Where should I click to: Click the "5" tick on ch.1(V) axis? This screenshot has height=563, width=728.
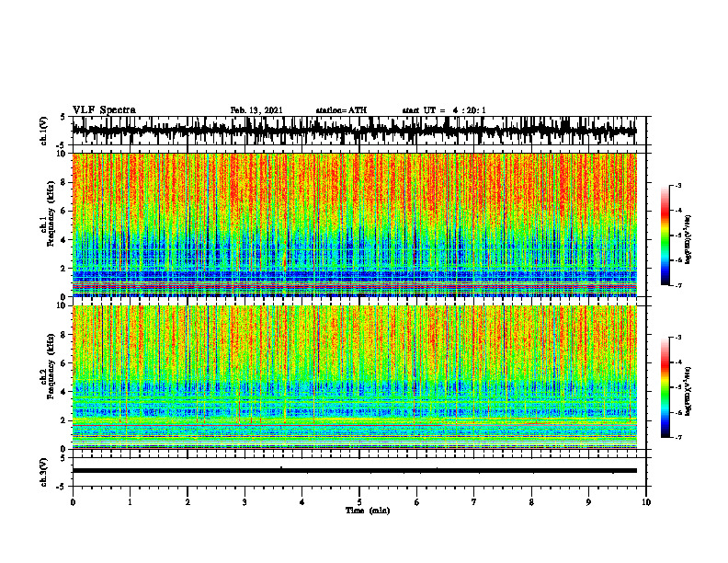pyautogui.click(x=63, y=118)
